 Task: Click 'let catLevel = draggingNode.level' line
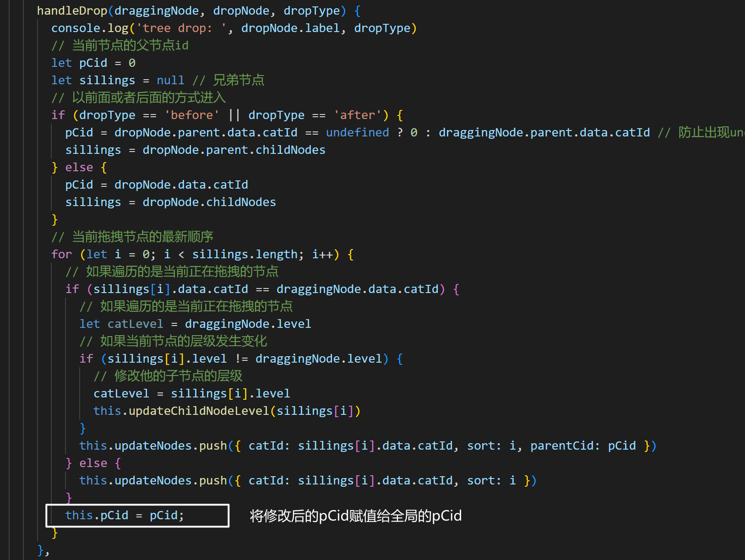tap(196, 324)
